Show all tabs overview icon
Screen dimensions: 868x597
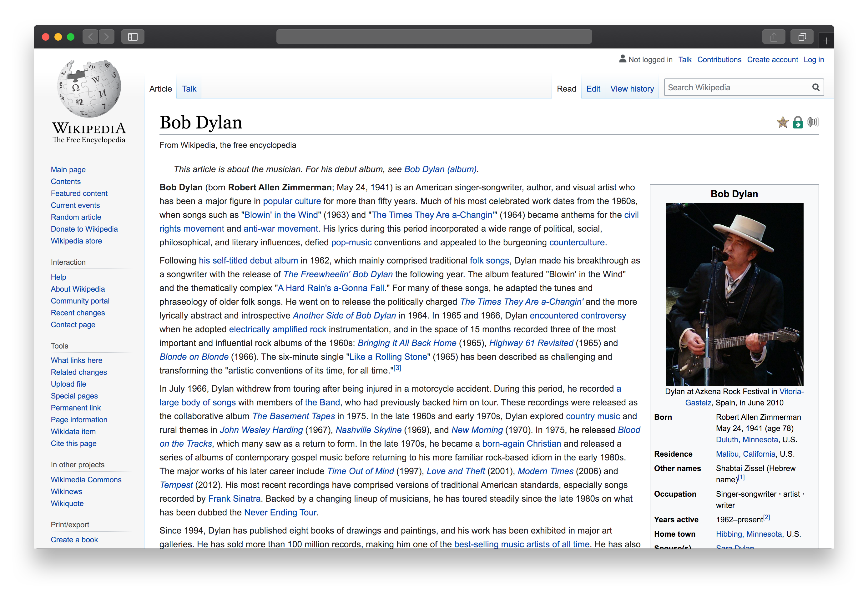802,37
